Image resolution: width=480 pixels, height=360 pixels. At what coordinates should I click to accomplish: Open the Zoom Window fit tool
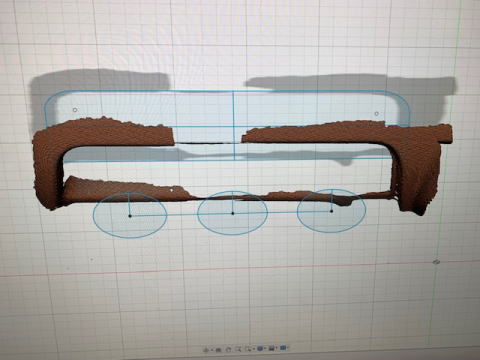[x=248, y=349]
